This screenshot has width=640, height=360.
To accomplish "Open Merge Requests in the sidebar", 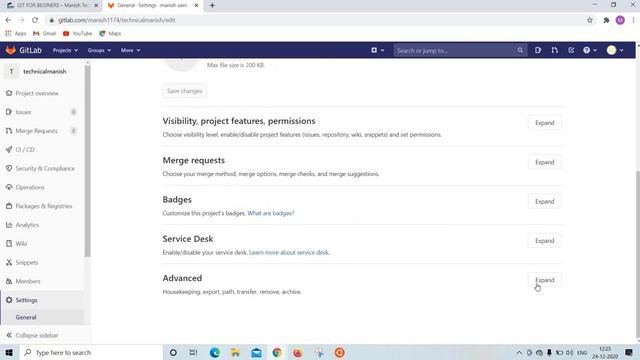I will click(36, 131).
